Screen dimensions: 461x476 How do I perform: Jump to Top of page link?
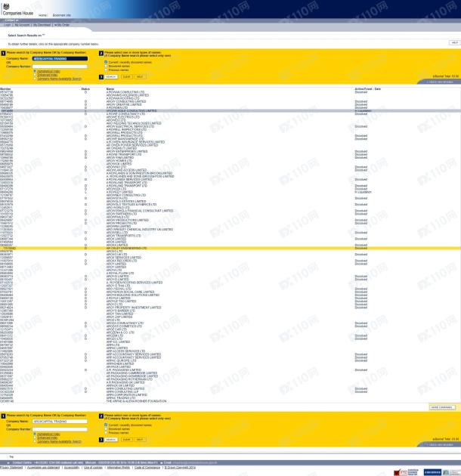[11, 456]
